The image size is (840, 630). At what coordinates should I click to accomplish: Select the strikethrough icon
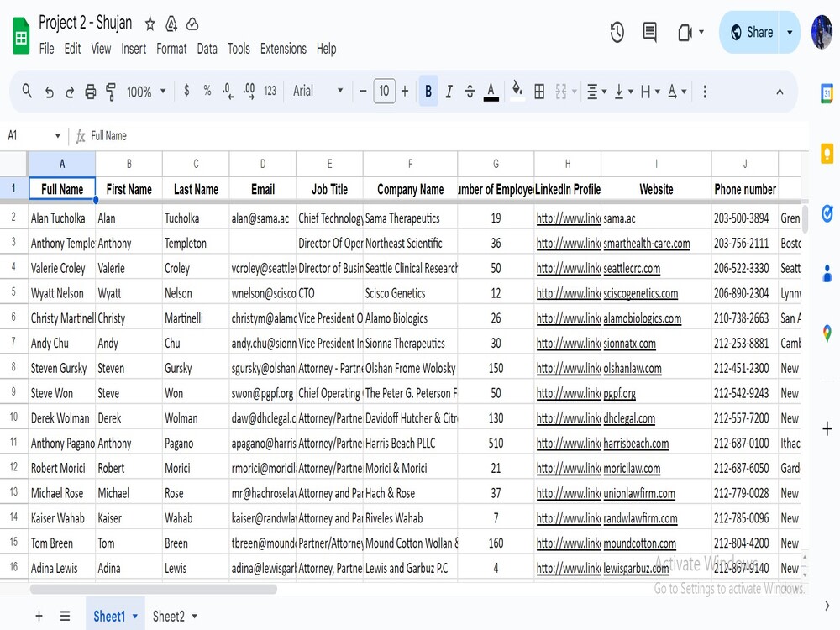[x=470, y=91]
